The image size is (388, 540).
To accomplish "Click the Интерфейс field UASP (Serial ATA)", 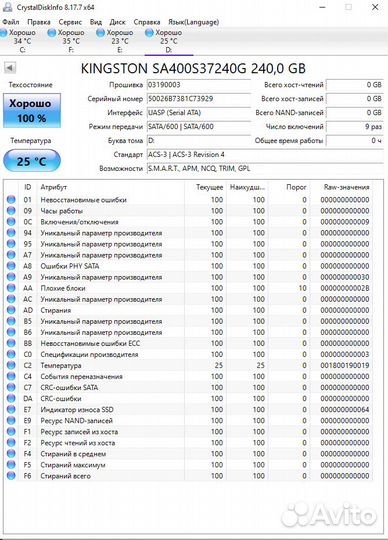I will [199, 113].
